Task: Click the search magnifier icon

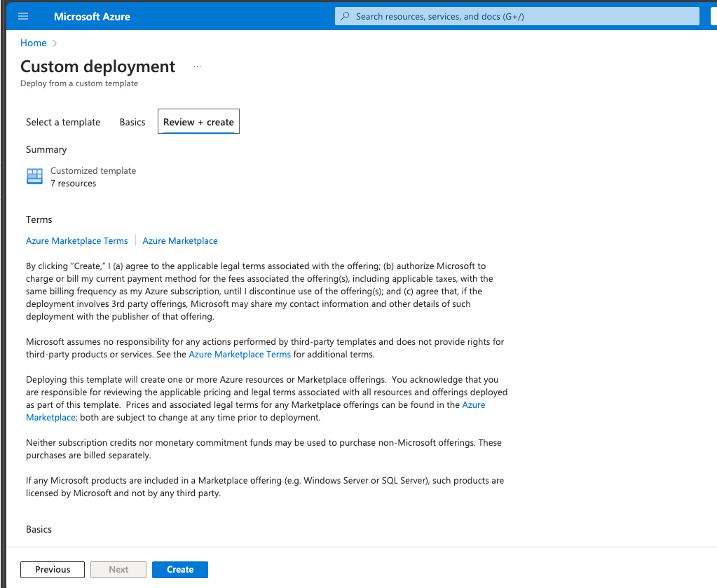Action: point(346,16)
